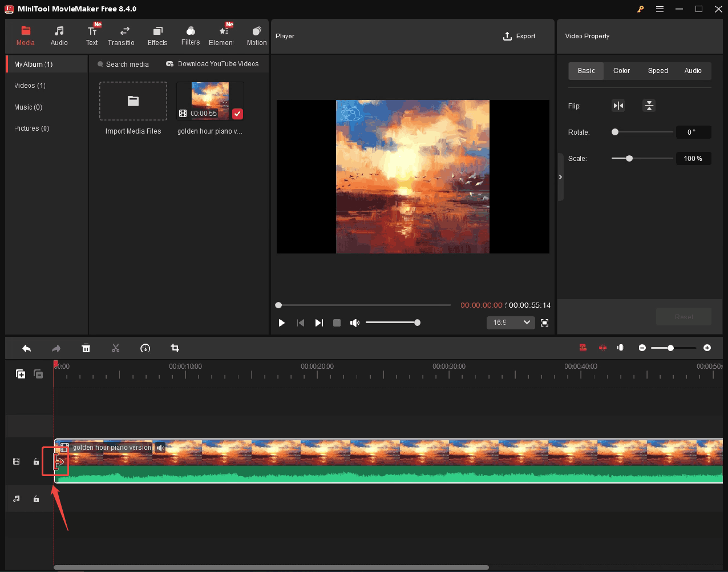Image resolution: width=728 pixels, height=572 pixels.
Task: Mute the golden hour clip via its speaker icon
Action: coord(160,447)
